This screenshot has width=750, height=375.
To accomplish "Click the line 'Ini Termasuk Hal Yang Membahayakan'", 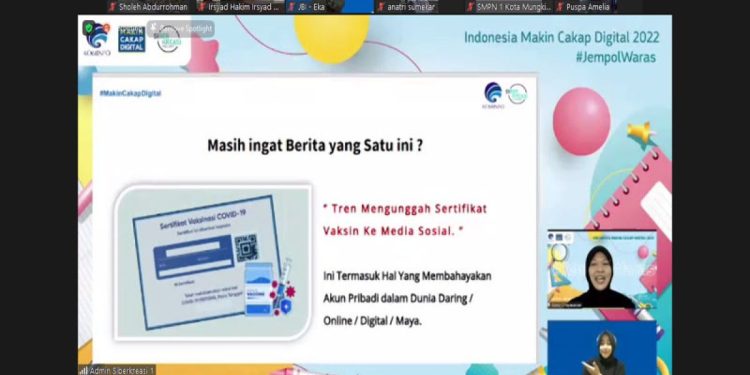I will coord(407,276).
